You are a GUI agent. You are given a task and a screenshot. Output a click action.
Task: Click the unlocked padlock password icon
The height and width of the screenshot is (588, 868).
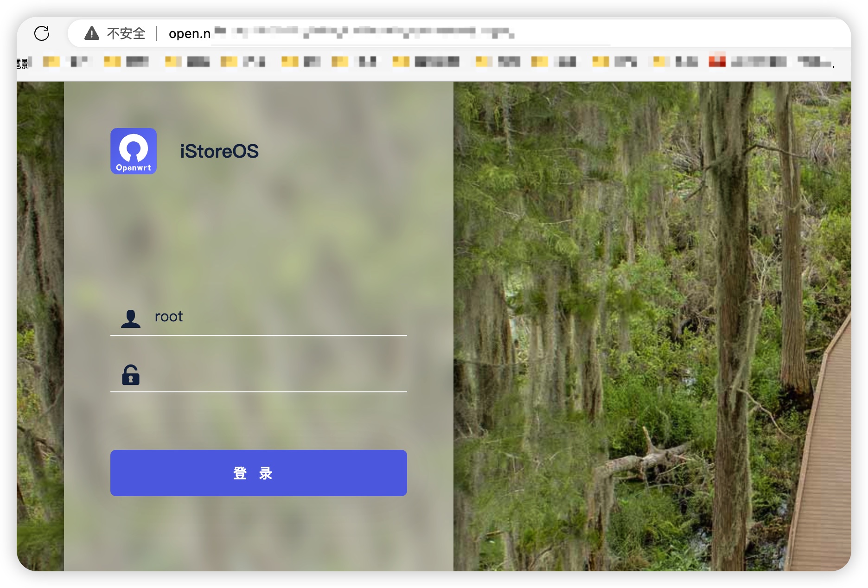click(131, 375)
